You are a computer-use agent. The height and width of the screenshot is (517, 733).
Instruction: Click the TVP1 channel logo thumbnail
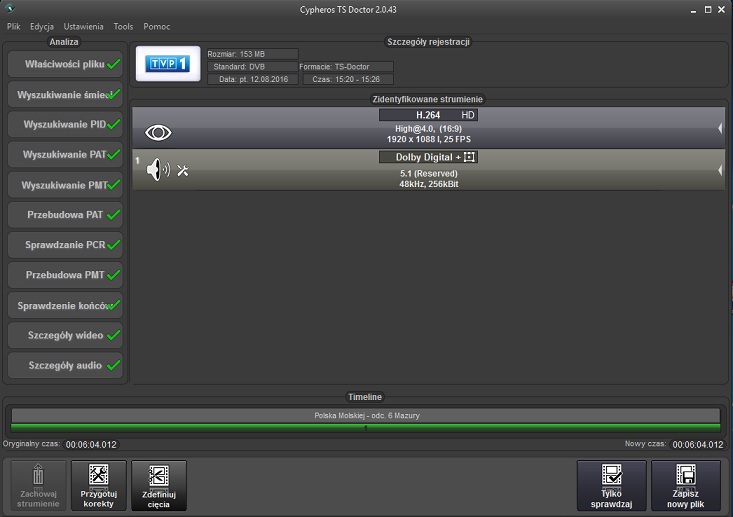click(168, 65)
